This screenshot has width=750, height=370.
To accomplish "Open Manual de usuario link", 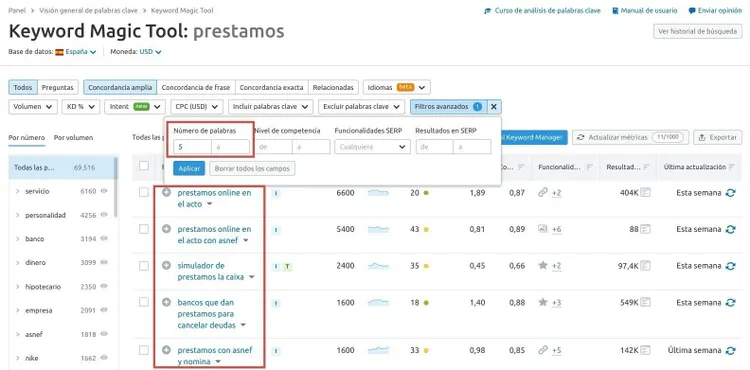I will coord(645,11).
